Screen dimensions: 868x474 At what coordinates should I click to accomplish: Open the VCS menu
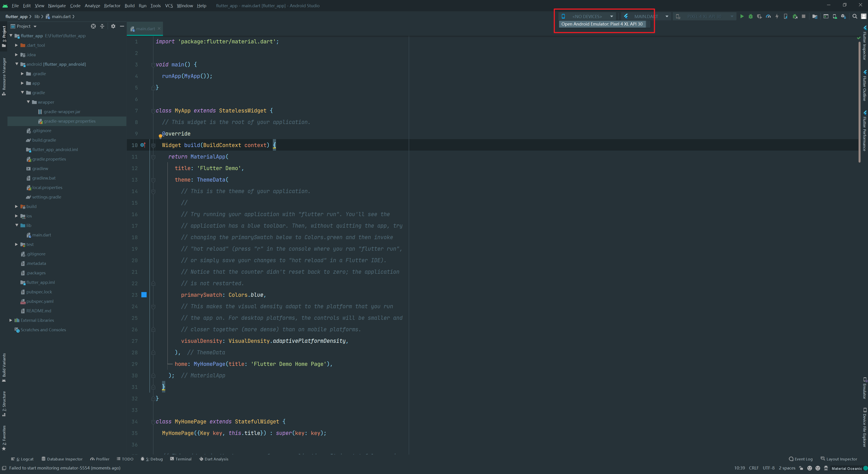point(169,6)
